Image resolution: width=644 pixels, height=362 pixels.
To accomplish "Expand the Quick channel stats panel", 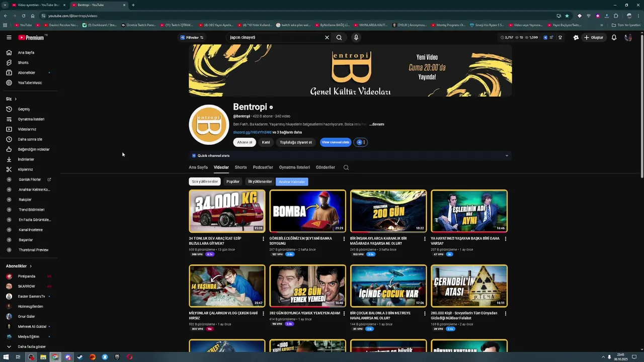I will [507, 156].
